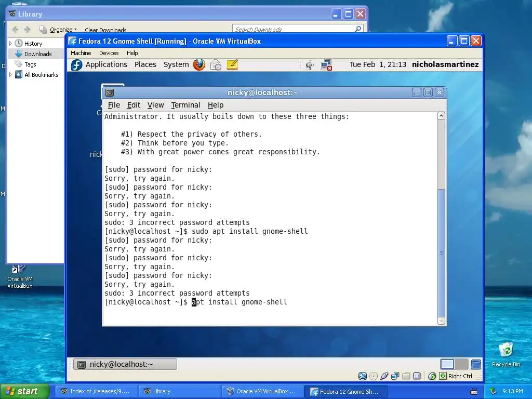Select History in Library sidebar
The height and width of the screenshot is (399, 532).
pos(33,44)
